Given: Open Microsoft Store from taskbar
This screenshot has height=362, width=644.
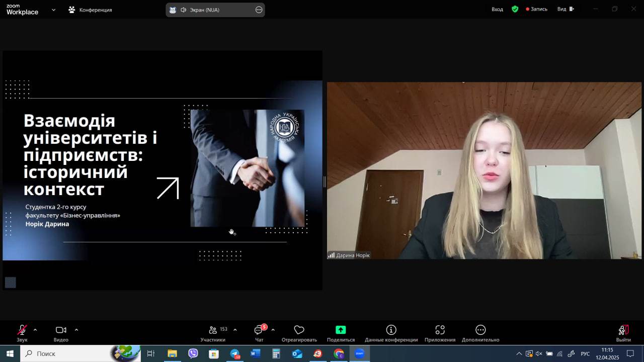Looking at the screenshot, I should pyautogui.click(x=214, y=353).
